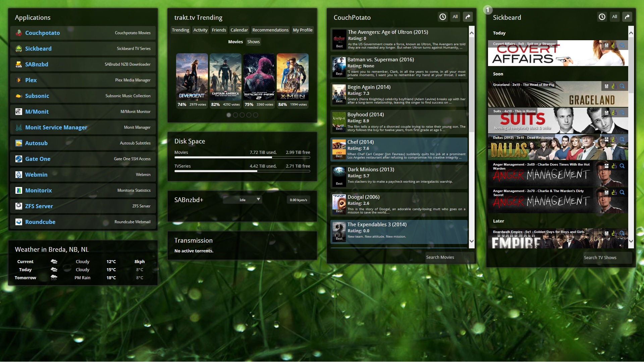
Task: Click the search magnifier icon on Graceland
Action: [x=622, y=86]
